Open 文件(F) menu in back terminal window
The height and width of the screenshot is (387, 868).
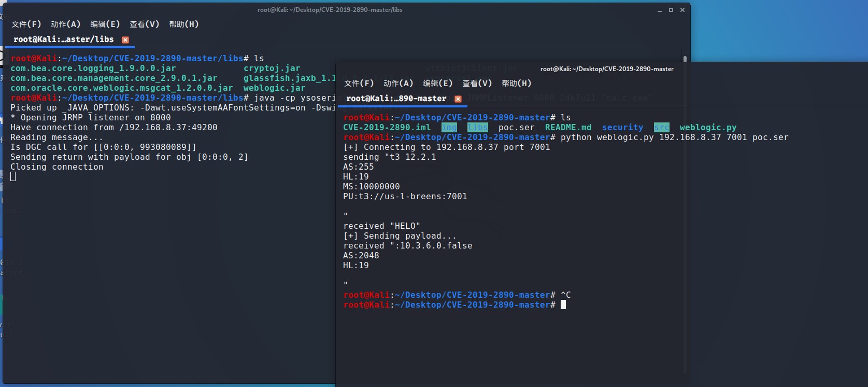pos(26,24)
